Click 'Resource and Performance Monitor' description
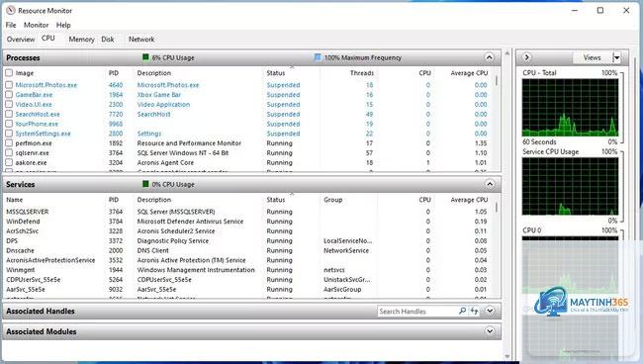Image resolution: width=643 pixels, height=364 pixels. [x=189, y=143]
